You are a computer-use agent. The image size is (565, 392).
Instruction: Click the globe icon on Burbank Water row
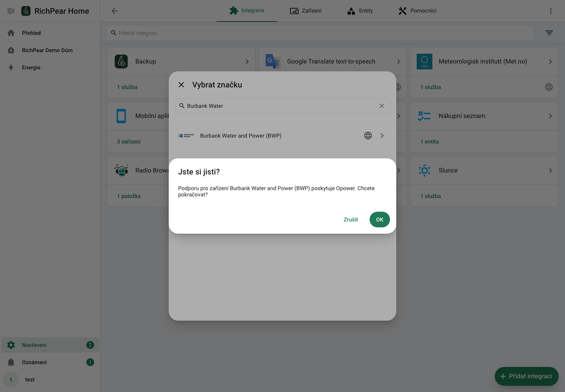coord(368,136)
